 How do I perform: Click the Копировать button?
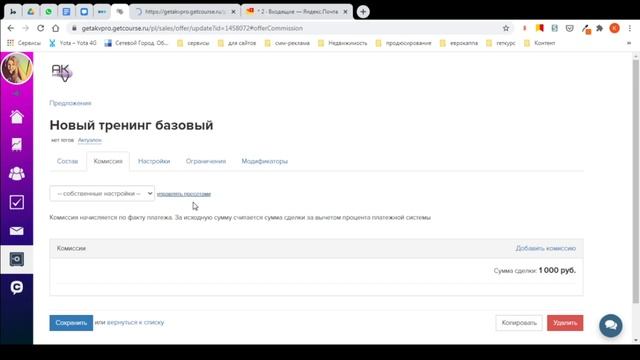519,323
